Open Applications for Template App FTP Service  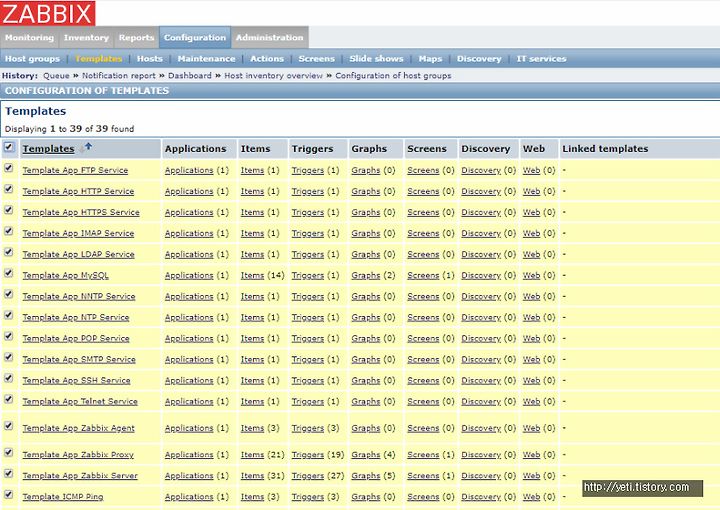[189, 170]
